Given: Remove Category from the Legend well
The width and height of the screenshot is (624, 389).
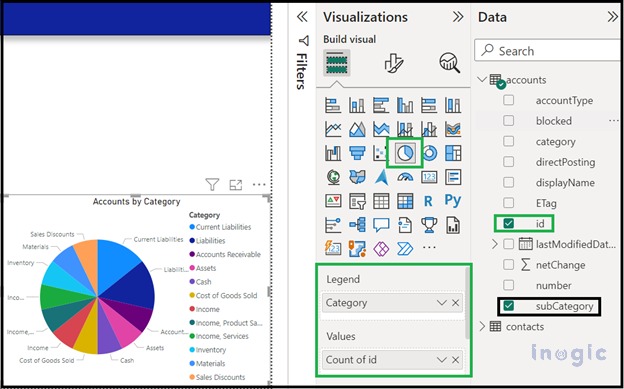Looking at the screenshot, I should [456, 303].
